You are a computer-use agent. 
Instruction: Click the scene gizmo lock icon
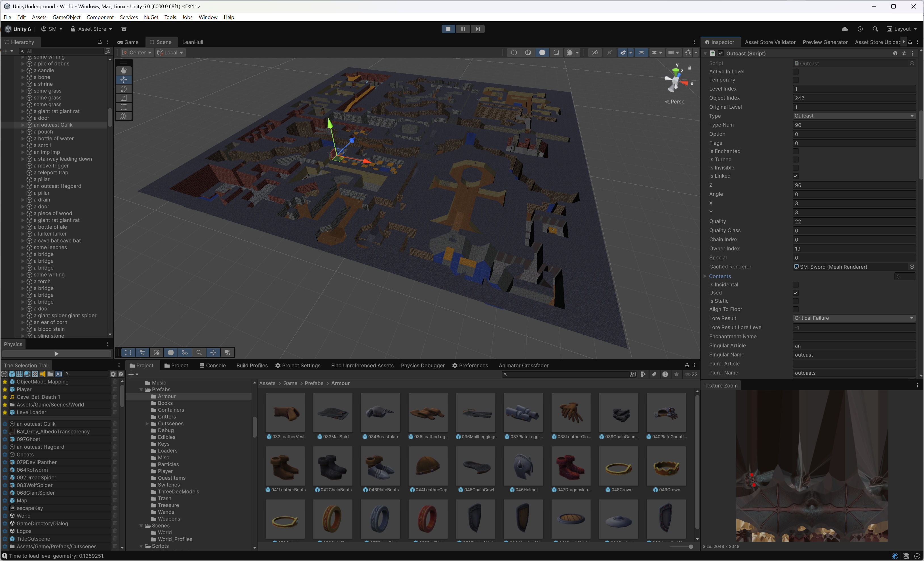pos(690,68)
